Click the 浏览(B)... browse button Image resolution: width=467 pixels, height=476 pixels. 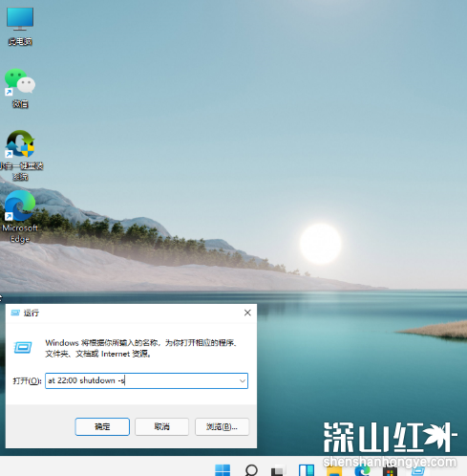222,426
